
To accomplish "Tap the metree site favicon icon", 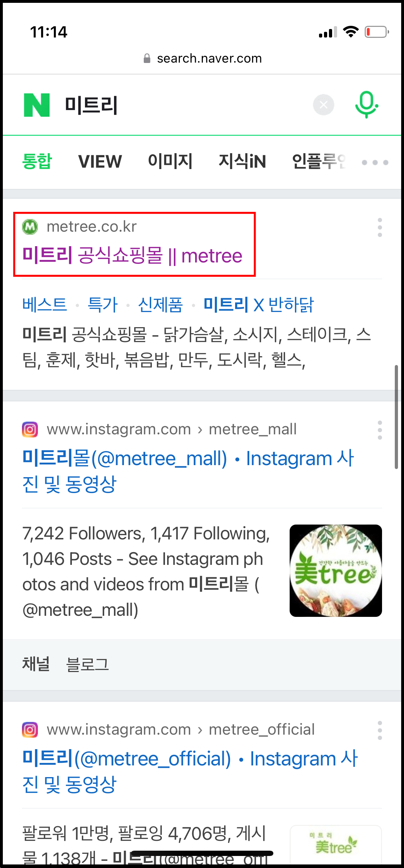I will click(x=30, y=227).
